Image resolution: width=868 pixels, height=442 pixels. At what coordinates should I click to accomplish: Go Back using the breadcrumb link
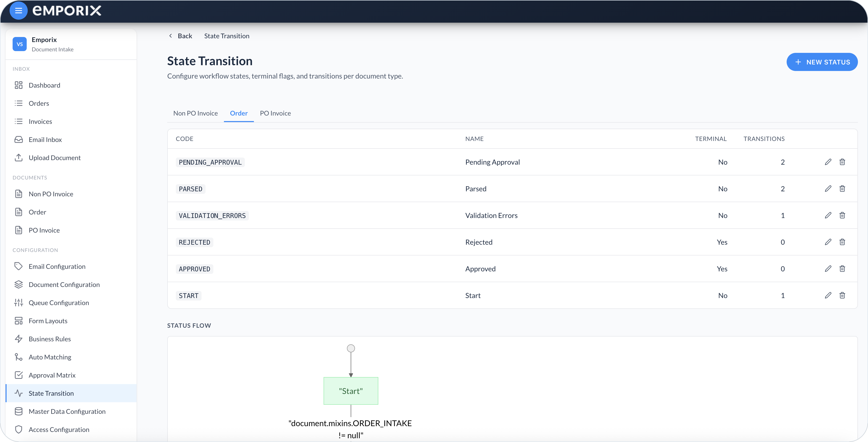[180, 36]
